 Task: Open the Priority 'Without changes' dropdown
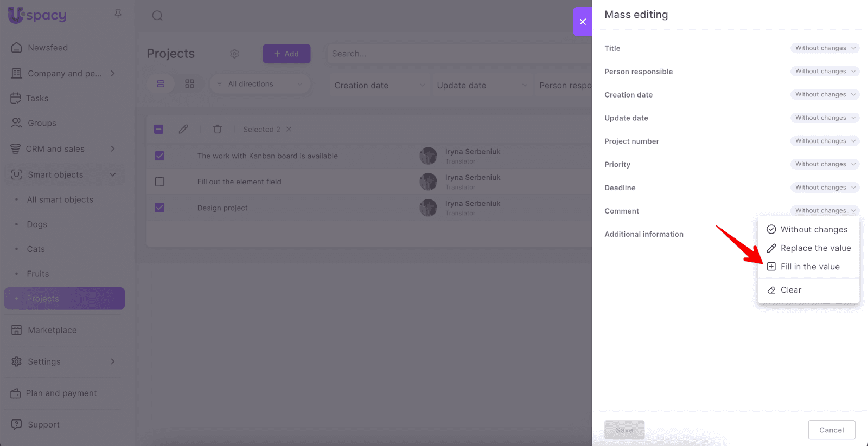pos(825,164)
